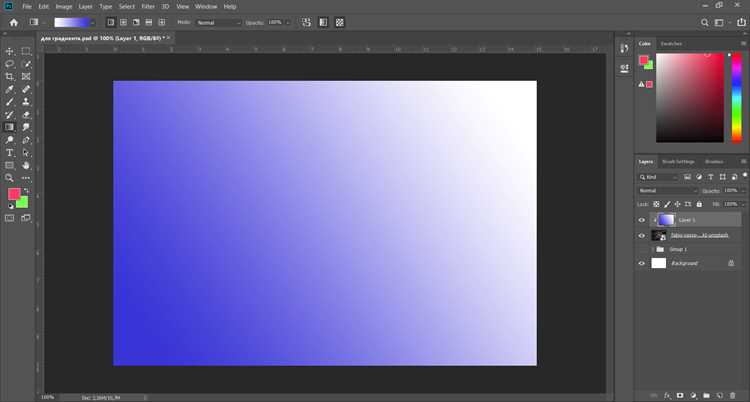
Task: Select the Crop tool
Action: coord(9,77)
